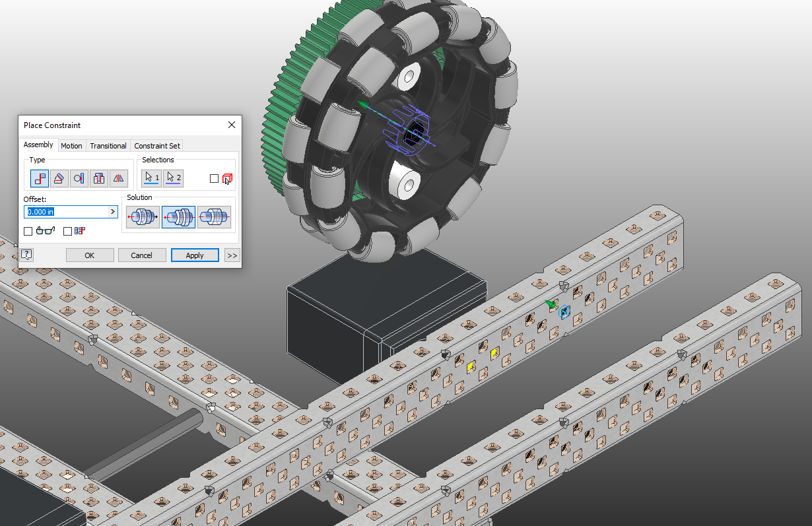Screen dimensions: 812x526
Task: Confirm with the OK button
Action: [90, 255]
